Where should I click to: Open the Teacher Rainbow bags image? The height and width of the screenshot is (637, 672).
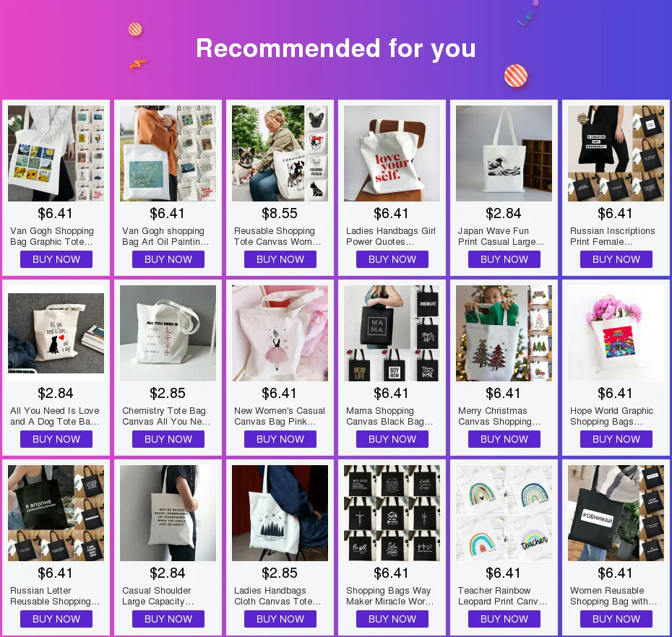coord(504,513)
